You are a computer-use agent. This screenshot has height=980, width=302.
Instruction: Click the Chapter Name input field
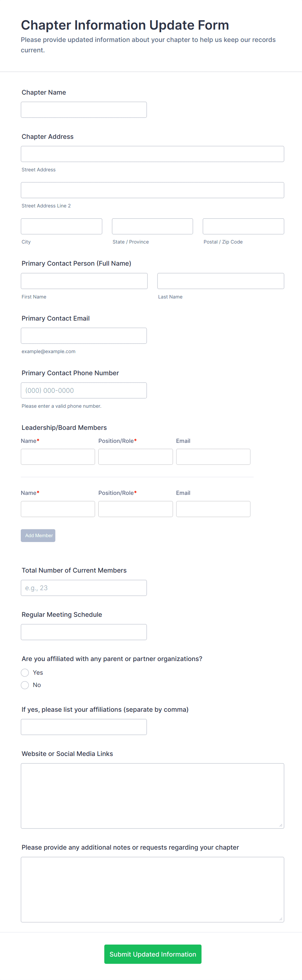(x=83, y=110)
